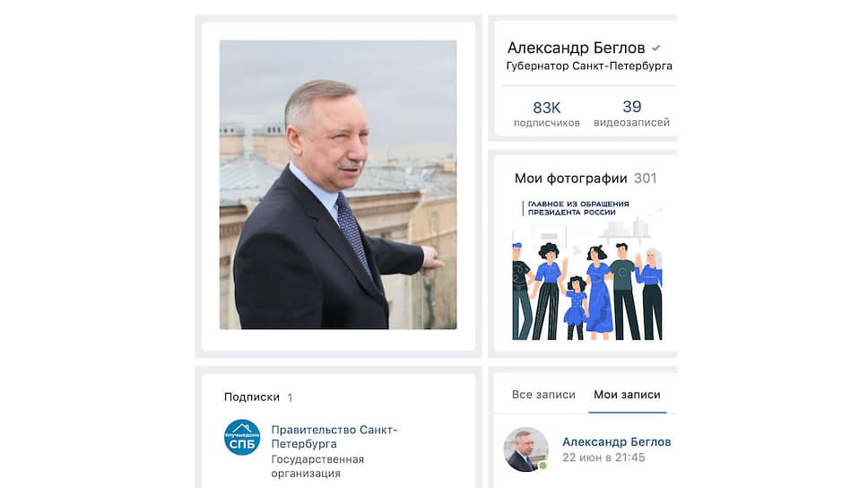Open the post timestamp 22 июн в 21:45
868x488 pixels.
(603, 457)
